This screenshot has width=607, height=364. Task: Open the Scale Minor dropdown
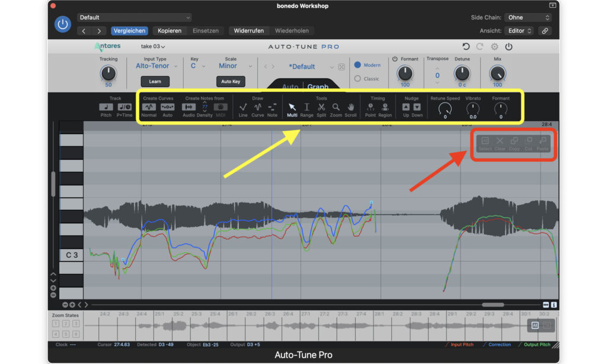click(235, 66)
